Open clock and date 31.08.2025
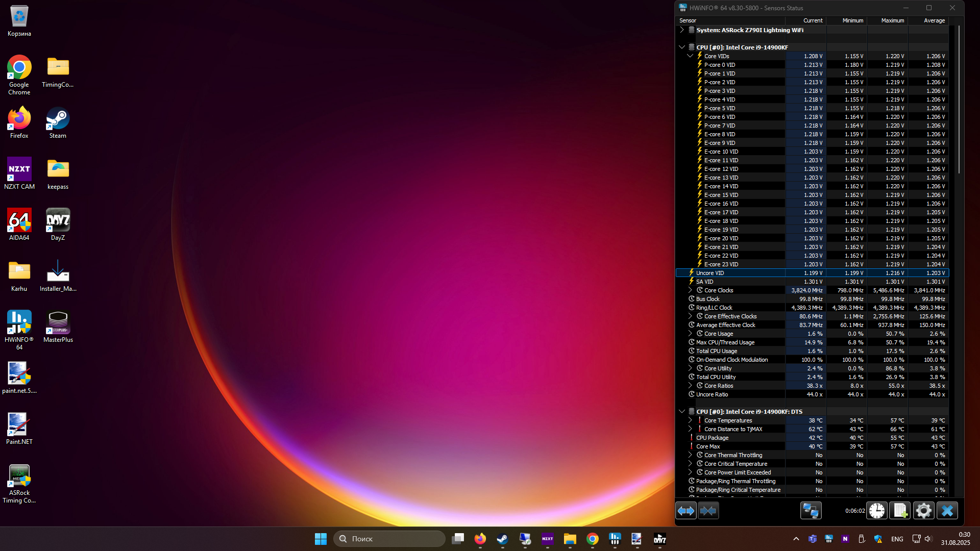The height and width of the screenshot is (551, 980). [x=955, y=539]
